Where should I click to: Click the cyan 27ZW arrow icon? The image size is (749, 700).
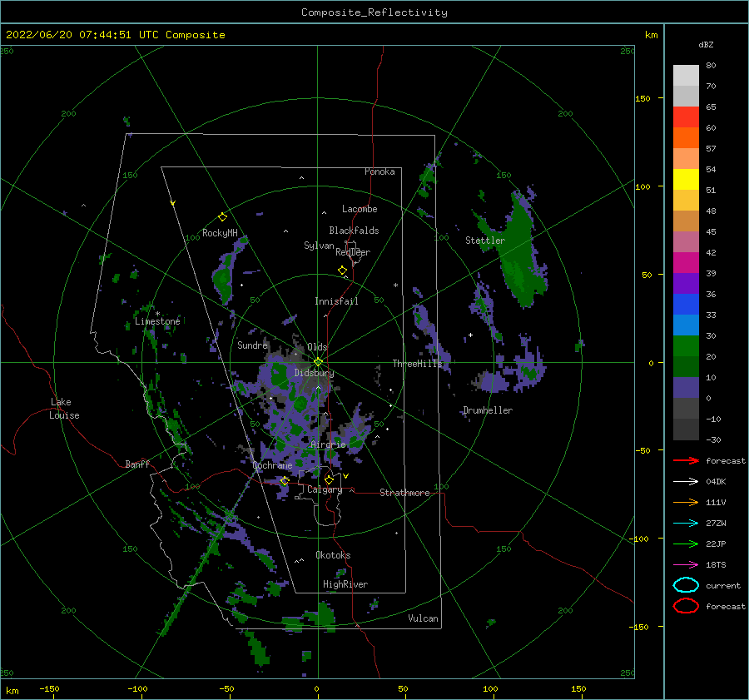(686, 524)
